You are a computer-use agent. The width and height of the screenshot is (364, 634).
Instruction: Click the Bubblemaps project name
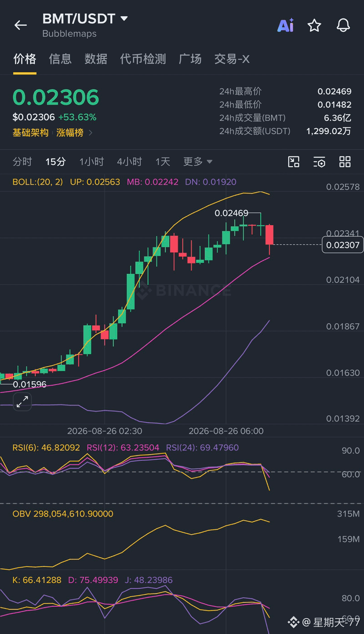(69, 33)
